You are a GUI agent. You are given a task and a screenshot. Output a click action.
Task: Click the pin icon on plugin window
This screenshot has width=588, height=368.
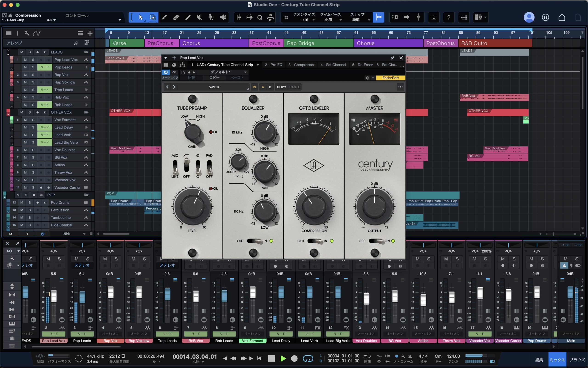pos(392,58)
